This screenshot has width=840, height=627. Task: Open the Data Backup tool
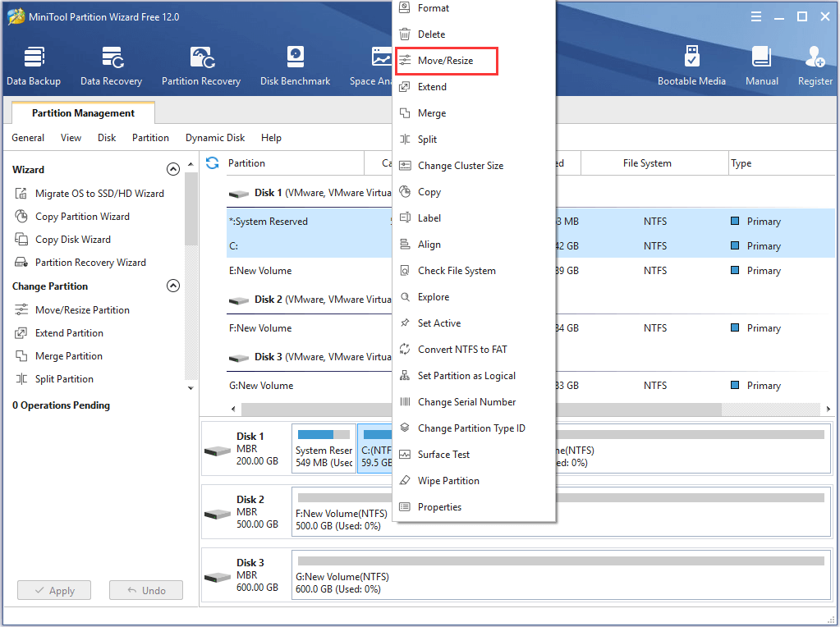pos(34,66)
